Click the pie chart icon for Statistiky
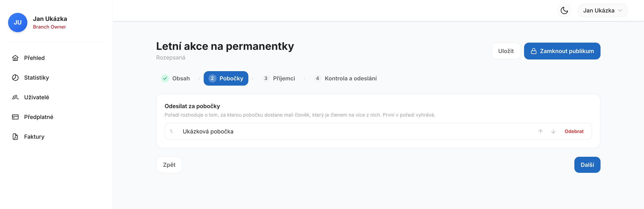The width and height of the screenshot is (644, 209). point(15,78)
